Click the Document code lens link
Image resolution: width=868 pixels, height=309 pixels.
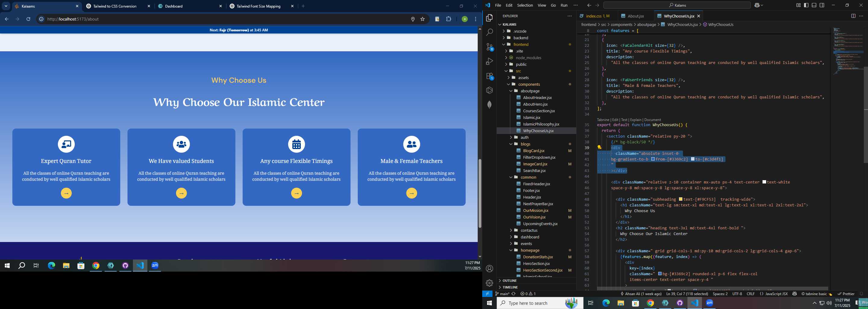(x=652, y=120)
